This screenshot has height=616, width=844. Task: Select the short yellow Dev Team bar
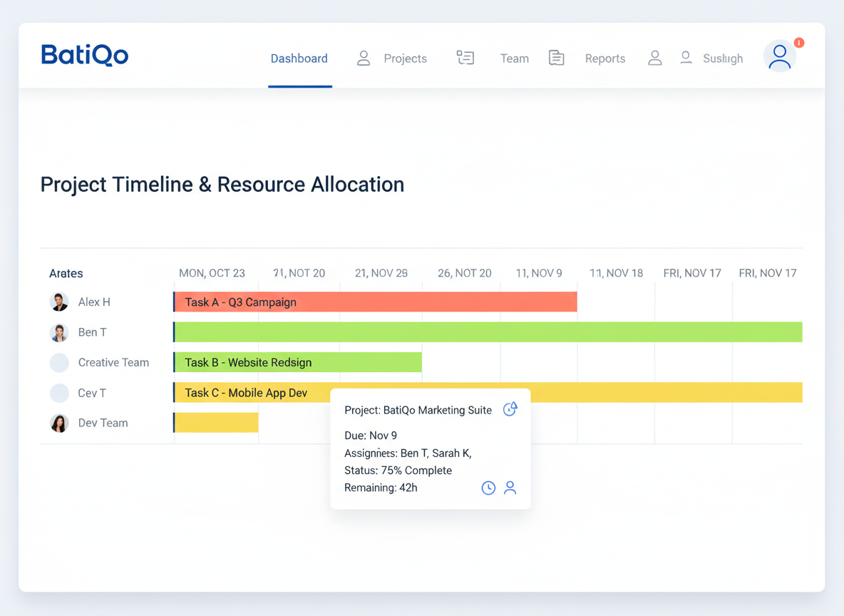(217, 423)
